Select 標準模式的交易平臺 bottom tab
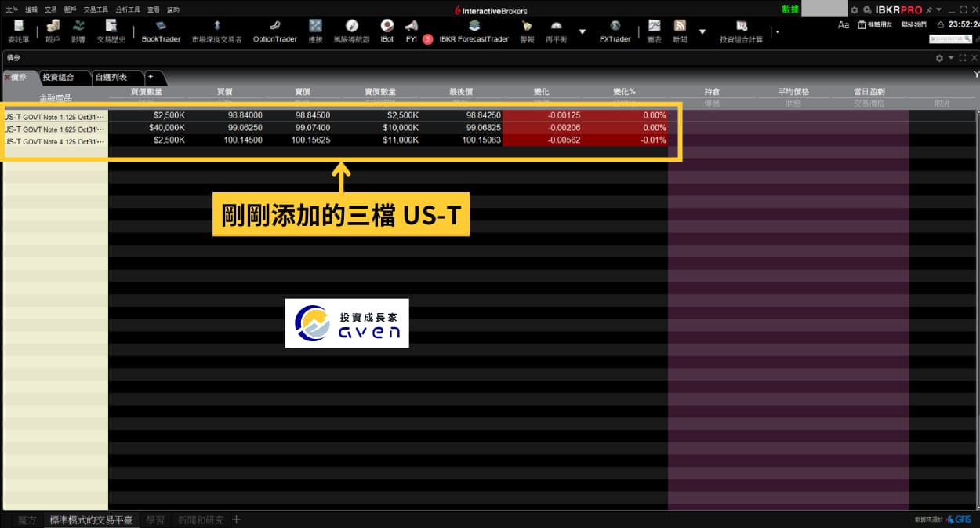Viewport: 980px width, 528px height. point(91,519)
